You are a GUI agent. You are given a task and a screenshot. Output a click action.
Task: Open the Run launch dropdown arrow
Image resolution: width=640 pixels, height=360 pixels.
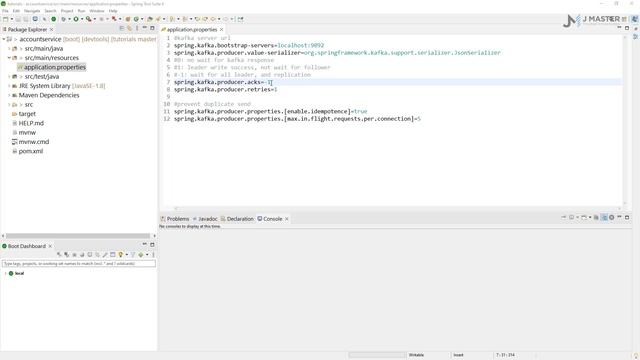tap(82, 19)
